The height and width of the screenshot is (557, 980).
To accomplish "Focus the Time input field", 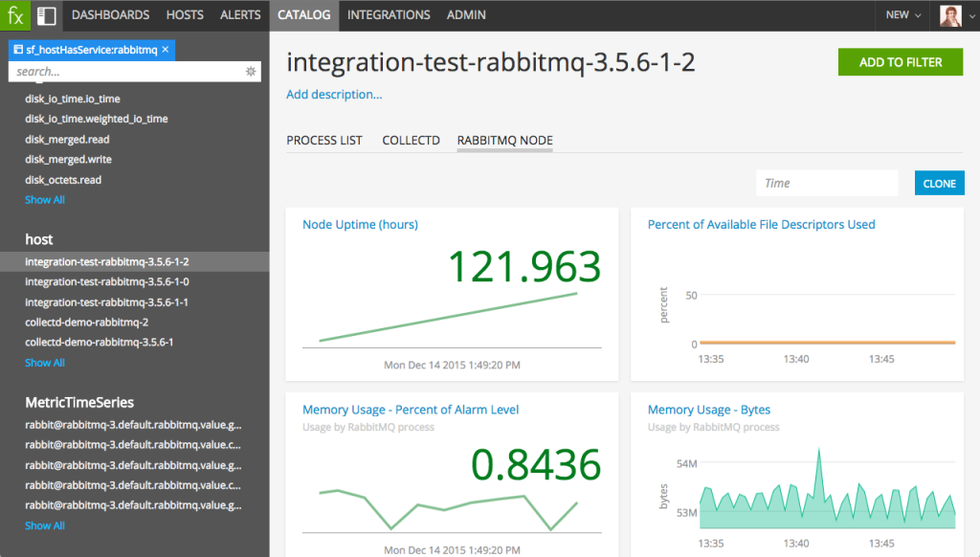I will pyautogui.click(x=827, y=183).
